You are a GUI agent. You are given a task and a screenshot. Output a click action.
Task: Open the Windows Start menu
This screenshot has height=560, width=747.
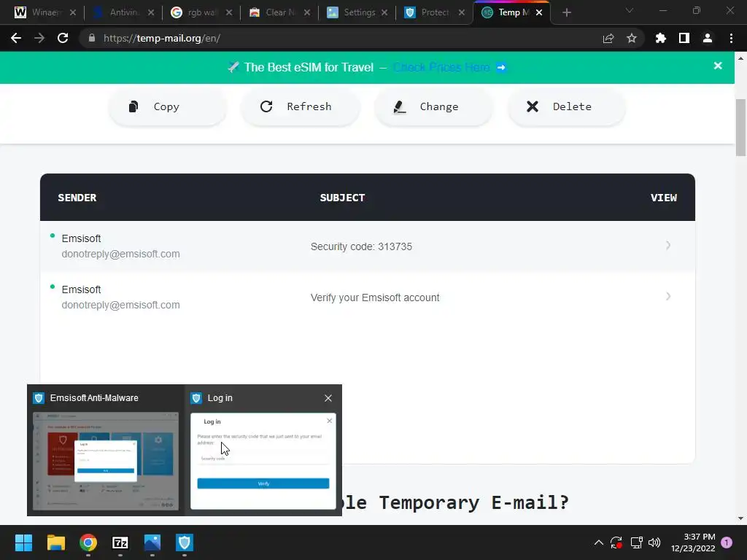(x=23, y=542)
